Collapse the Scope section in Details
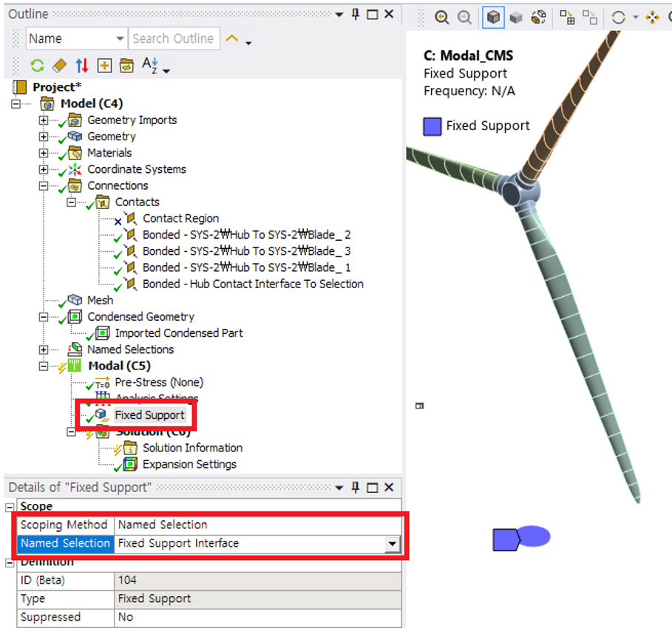The width and height of the screenshot is (672, 628). click(10, 507)
